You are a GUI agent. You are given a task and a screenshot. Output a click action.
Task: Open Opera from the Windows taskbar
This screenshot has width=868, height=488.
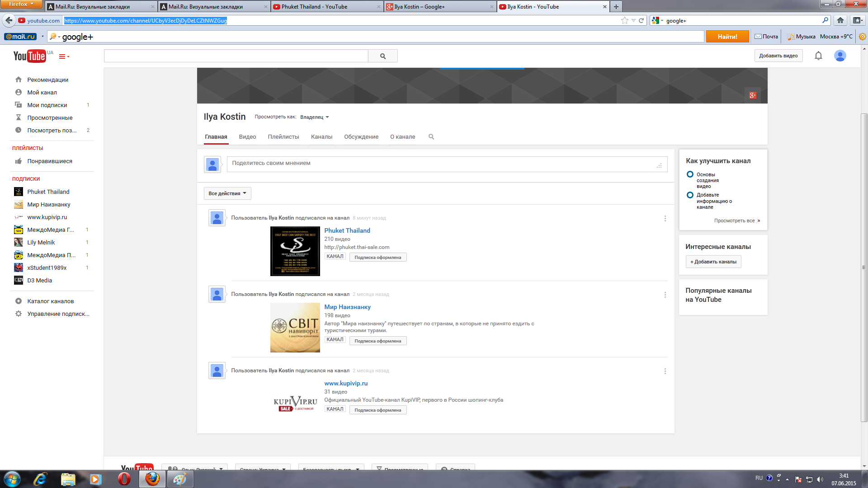tap(124, 479)
